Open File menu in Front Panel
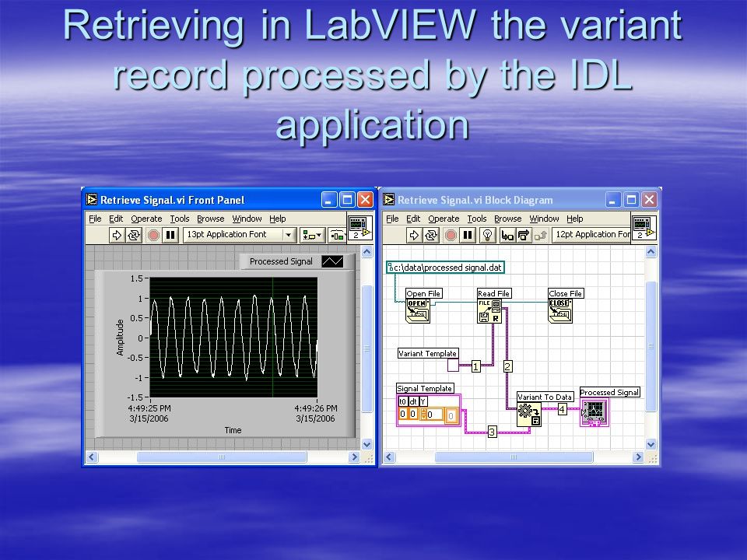 tap(95, 219)
